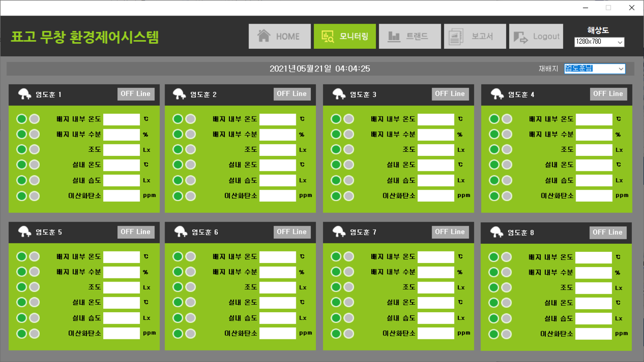Click gray indicator for 이산화탄소 in 엄도훈 3
The image size is (644, 362).
[349, 196]
